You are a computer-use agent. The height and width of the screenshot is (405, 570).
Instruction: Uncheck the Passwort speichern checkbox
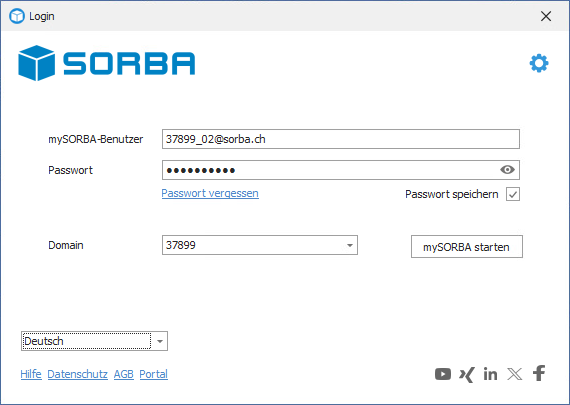pyautogui.click(x=513, y=194)
